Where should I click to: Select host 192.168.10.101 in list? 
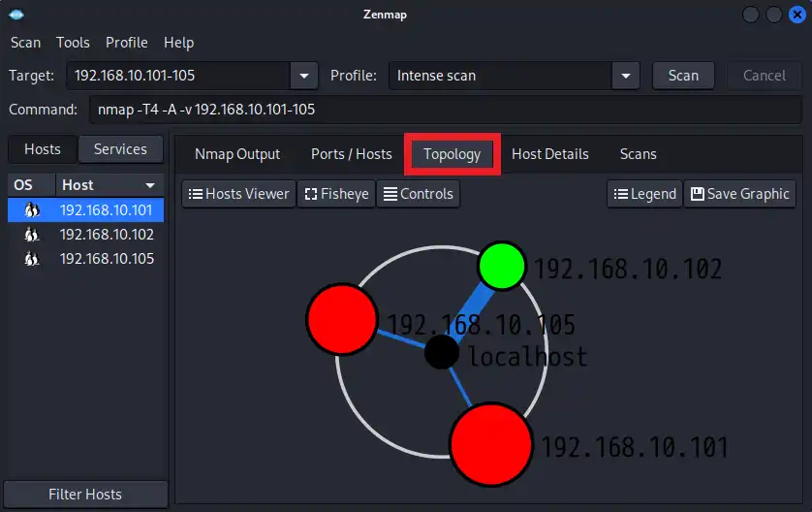(85, 209)
